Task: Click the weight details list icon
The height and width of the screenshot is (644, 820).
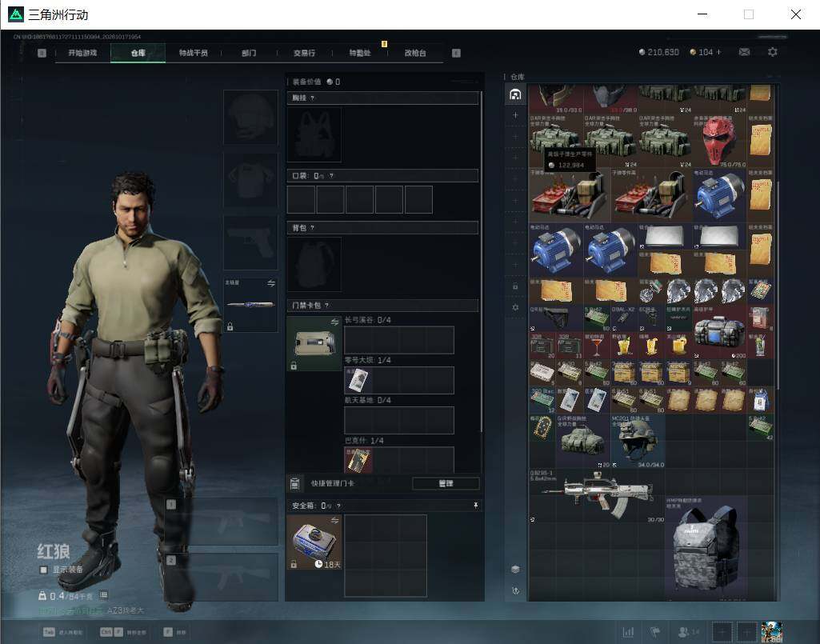Action: click(x=103, y=595)
